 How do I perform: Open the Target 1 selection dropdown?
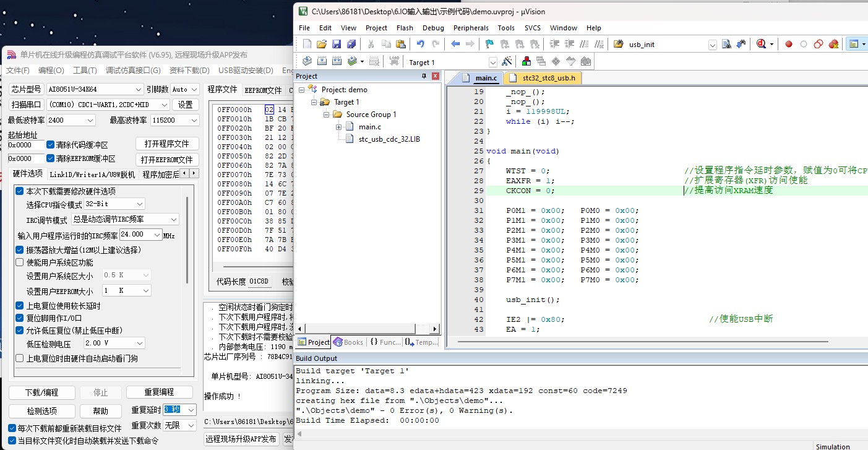(492, 62)
